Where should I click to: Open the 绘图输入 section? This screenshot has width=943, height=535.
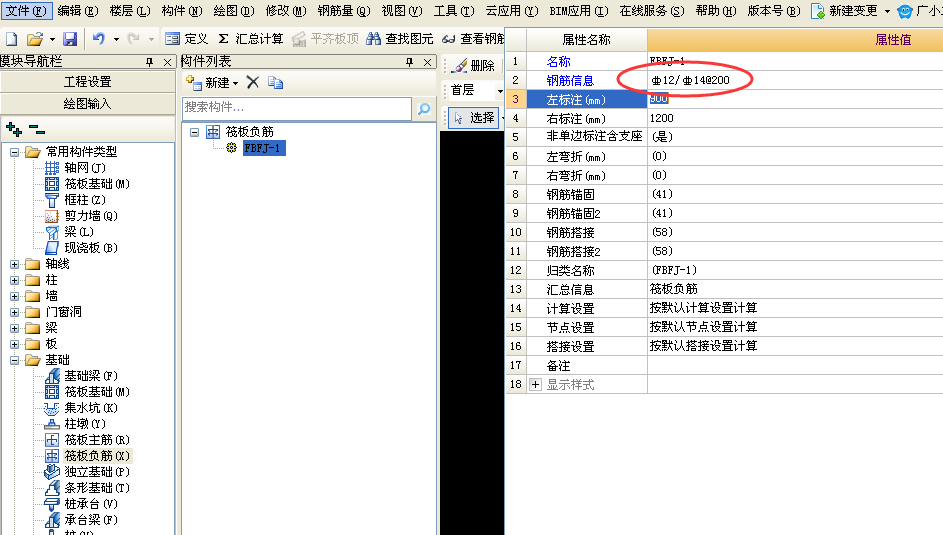[x=88, y=104]
